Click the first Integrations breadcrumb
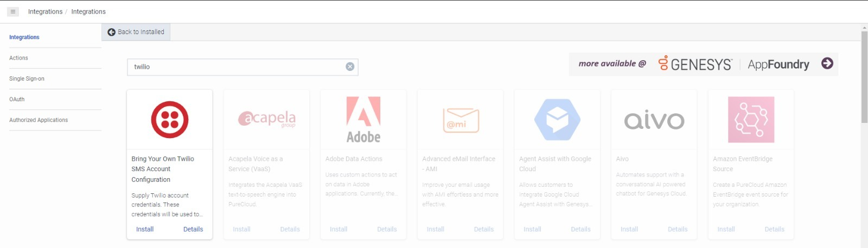Viewport: 868px width, 248px height. point(45,11)
